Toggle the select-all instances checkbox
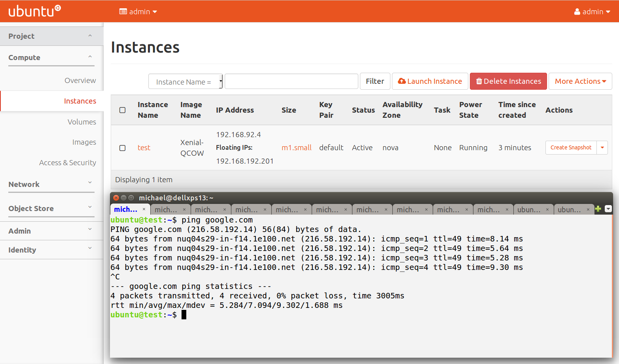Viewport: 619px width, 364px height. tap(123, 110)
